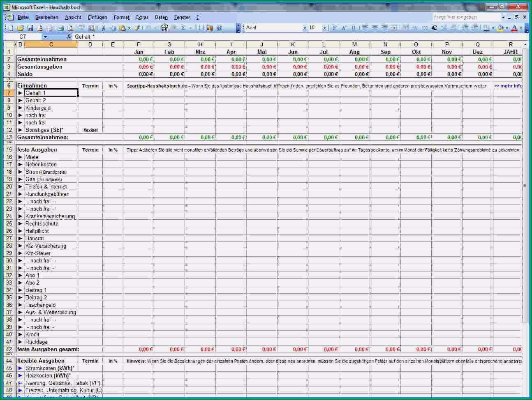Viewport: 532px width, 400px height.
Task: Select the 'Stromkosten (kWh)*' cell
Action: 51,368
